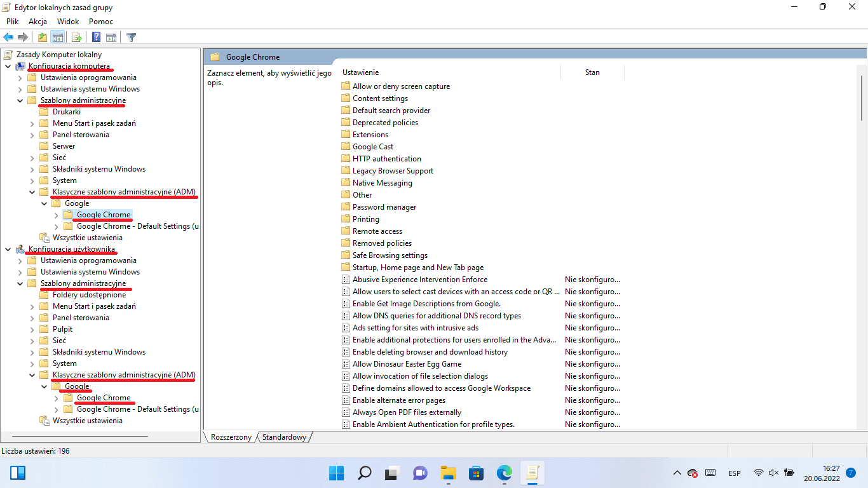Open the Windows Start button on taskbar
868x488 pixels.
coord(336,473)
